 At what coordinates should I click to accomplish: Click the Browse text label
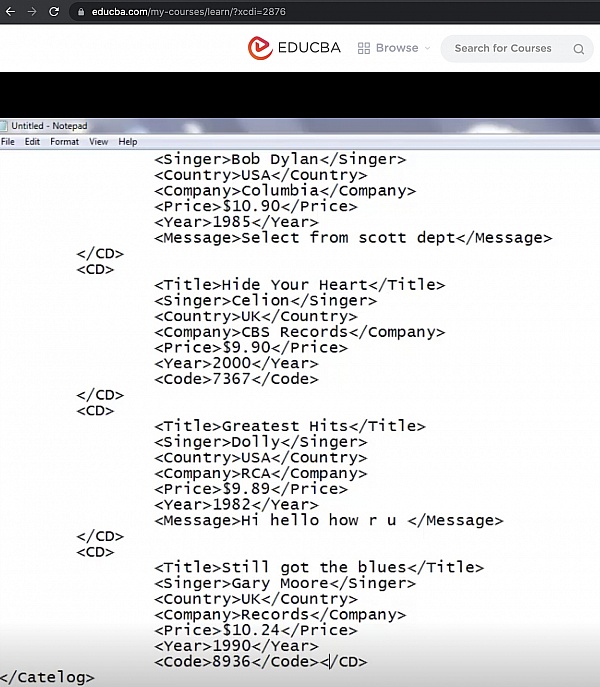397,48
